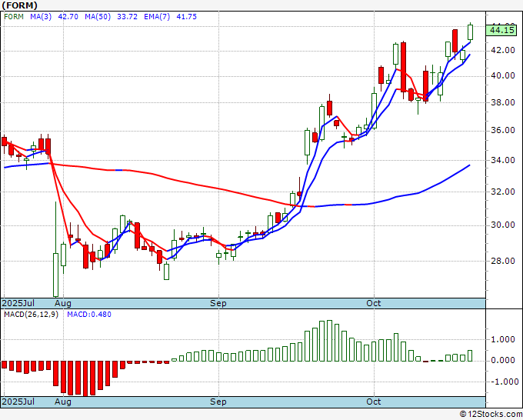The width and height of the screenshot is (523, 420).
Task: Click the 2025Jul label on MACD axis
Action: point(18,402)
